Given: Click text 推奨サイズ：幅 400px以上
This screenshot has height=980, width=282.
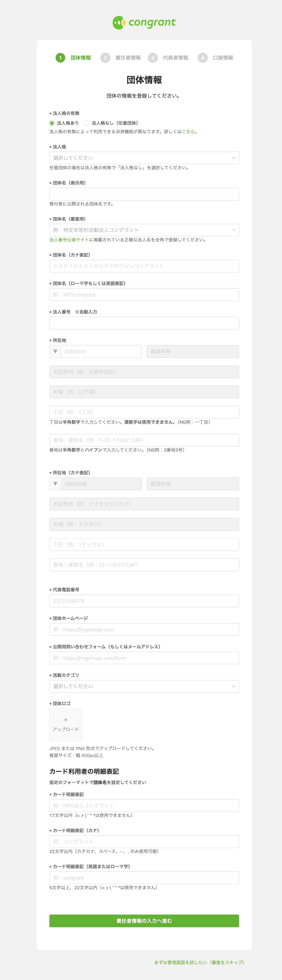Looking at the screenshot, I should click(76, 755).
